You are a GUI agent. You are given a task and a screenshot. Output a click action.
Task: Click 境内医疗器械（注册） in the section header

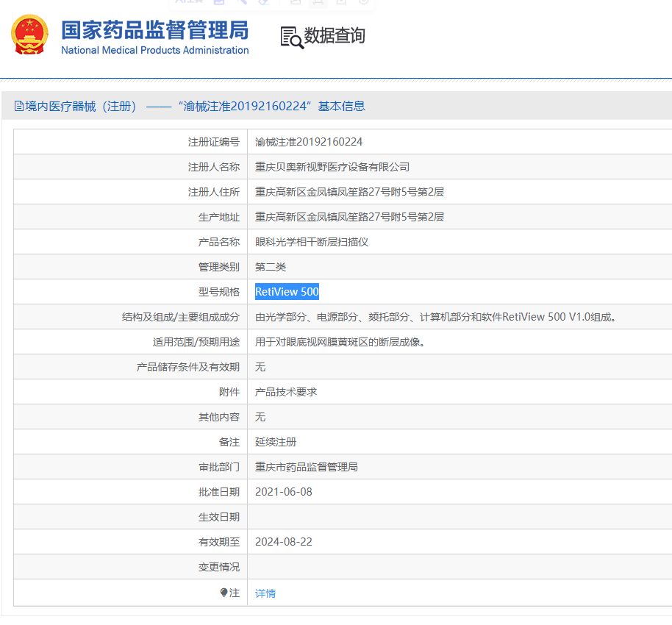(81, 106)
